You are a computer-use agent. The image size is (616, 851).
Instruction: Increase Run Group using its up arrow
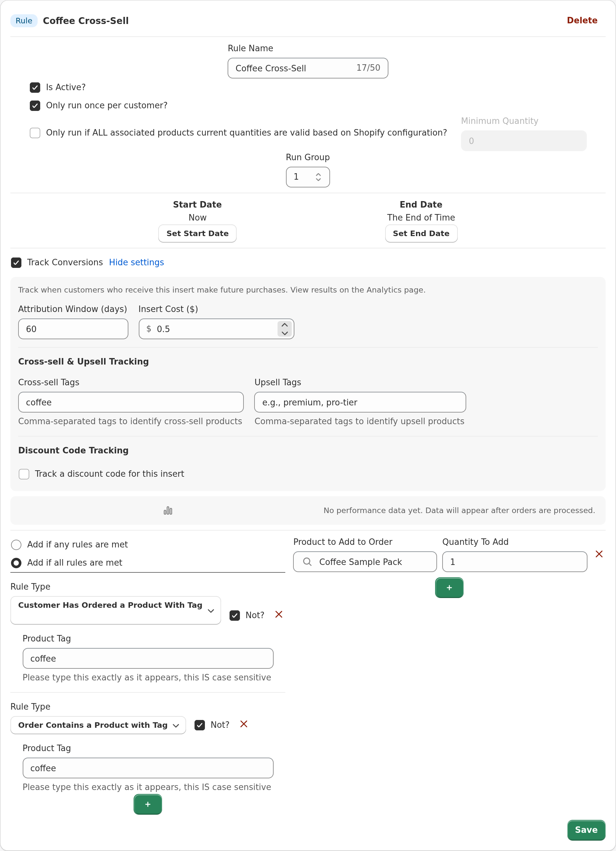click(318, 174)
